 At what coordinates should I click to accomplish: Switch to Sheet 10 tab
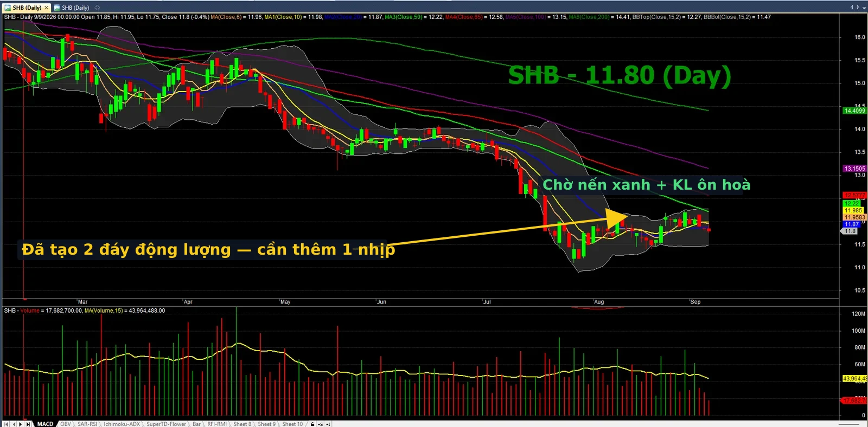292,424
